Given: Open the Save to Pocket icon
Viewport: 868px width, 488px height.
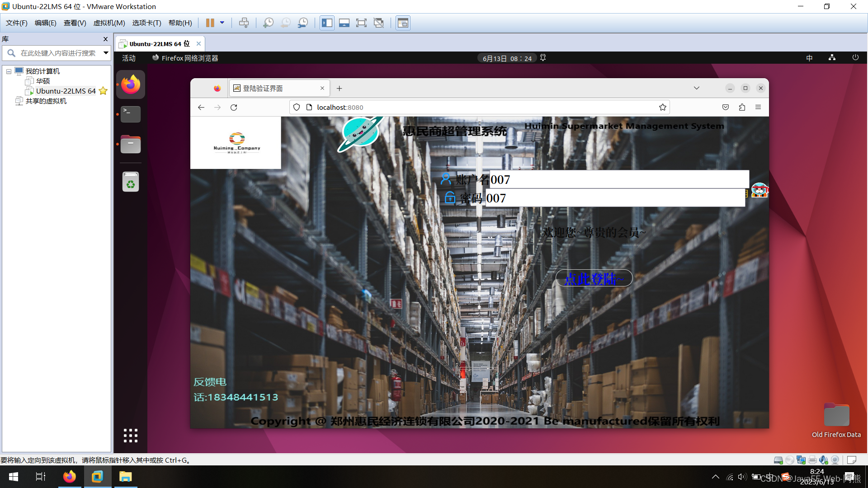Looking at the screenshot, I should pos(726,108).
